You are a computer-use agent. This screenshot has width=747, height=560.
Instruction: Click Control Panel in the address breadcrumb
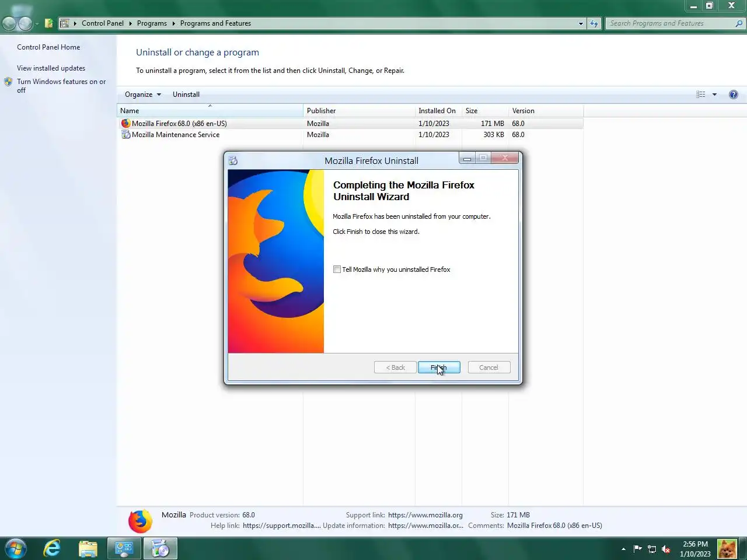click(x=103, y=23)
